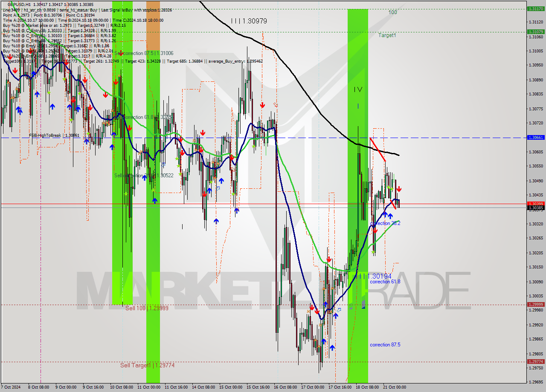Click the red 1.29999 price tag

point(535,304)
